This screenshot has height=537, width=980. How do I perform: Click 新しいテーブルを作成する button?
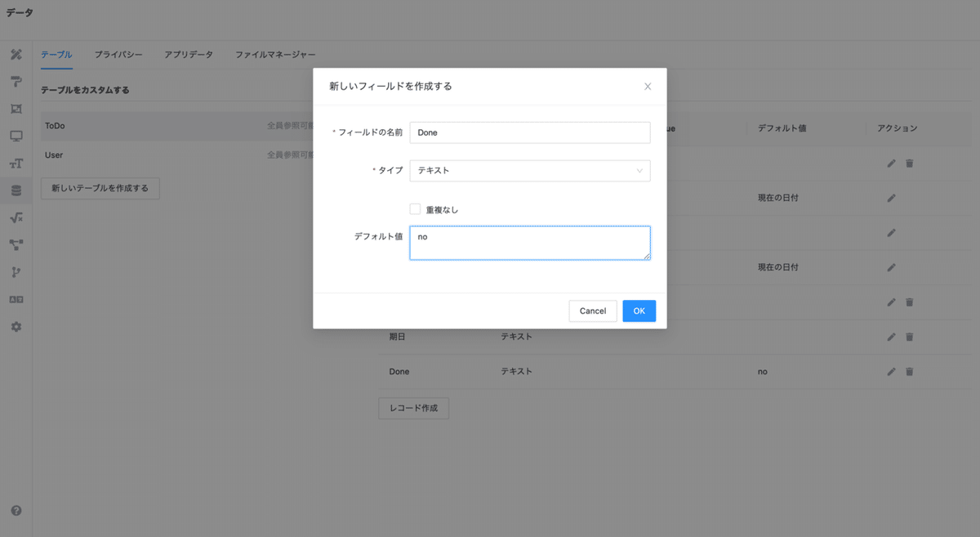100,188
